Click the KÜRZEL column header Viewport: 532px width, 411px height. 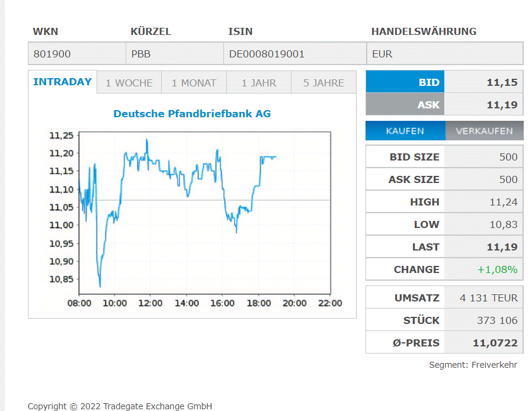(x=150, y=31)
